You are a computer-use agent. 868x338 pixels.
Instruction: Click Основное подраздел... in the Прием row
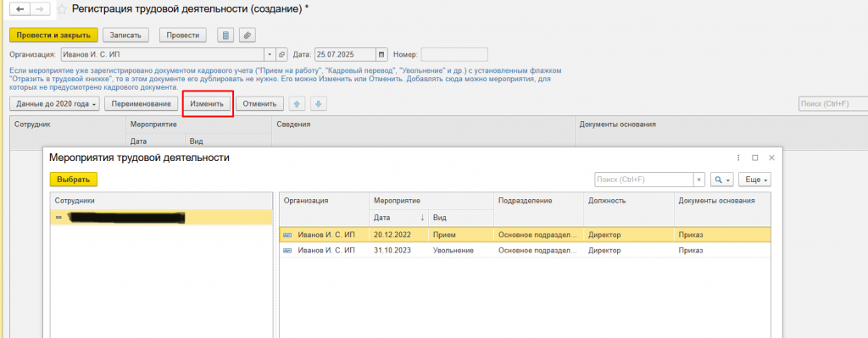coord(538,235)
